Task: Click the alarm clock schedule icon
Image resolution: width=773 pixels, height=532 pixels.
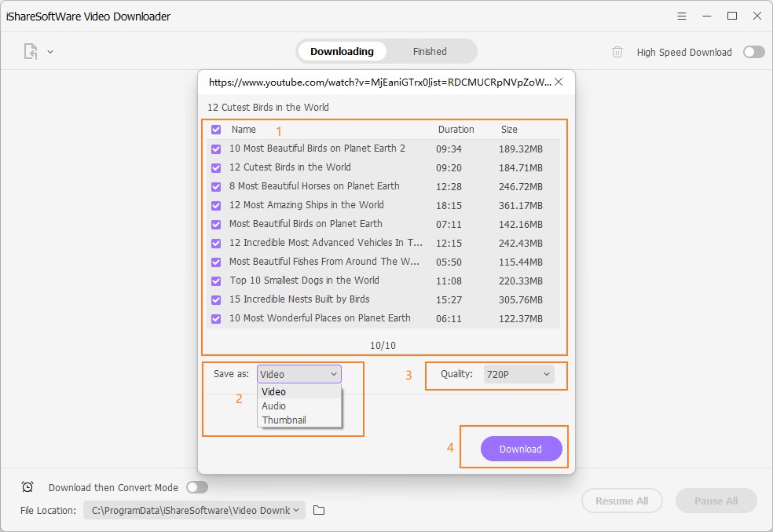Action: [27, 487]
